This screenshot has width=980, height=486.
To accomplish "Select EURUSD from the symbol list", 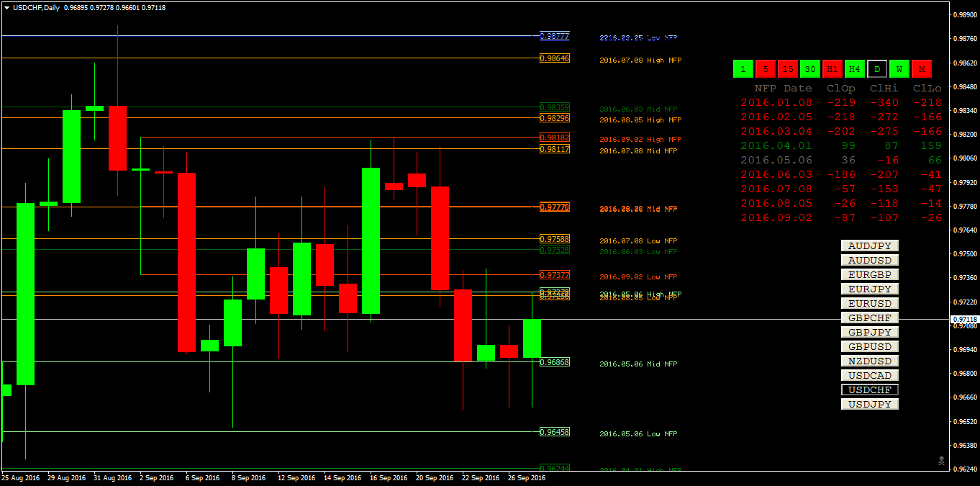I will (x=869, y=302).
